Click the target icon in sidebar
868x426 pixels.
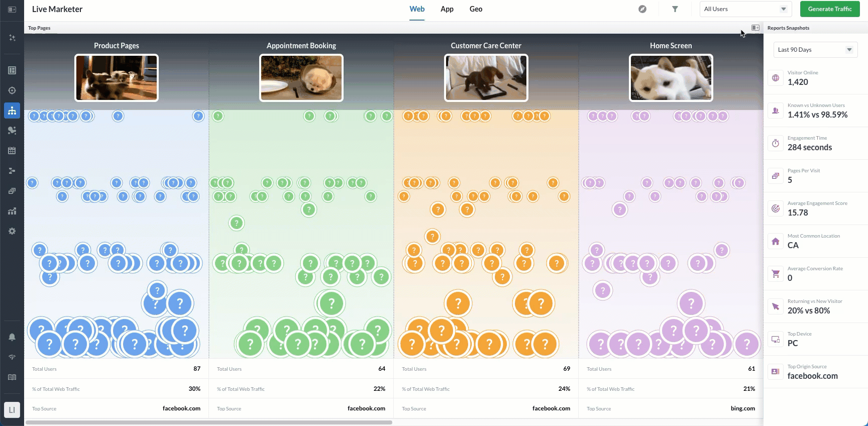(x=12, y=90)
